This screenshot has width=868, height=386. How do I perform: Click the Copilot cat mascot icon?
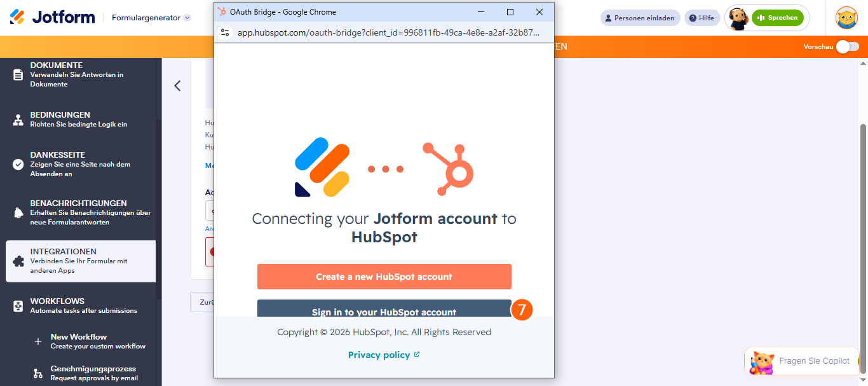761,362
